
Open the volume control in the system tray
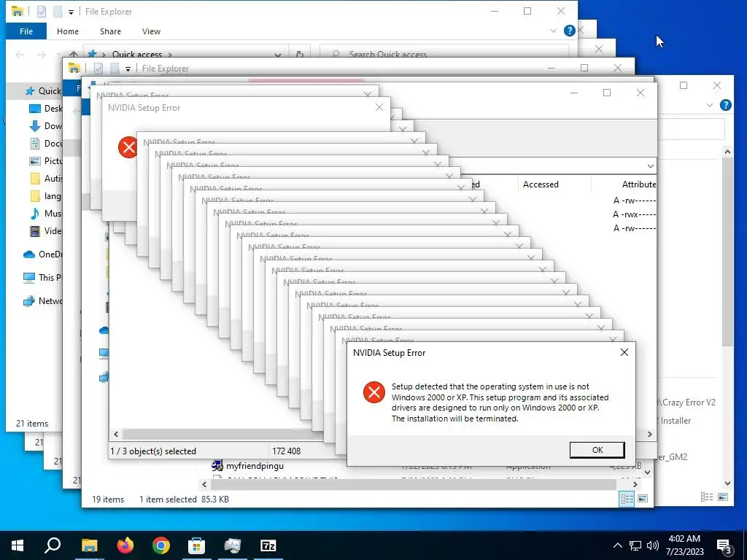point(653,545)
